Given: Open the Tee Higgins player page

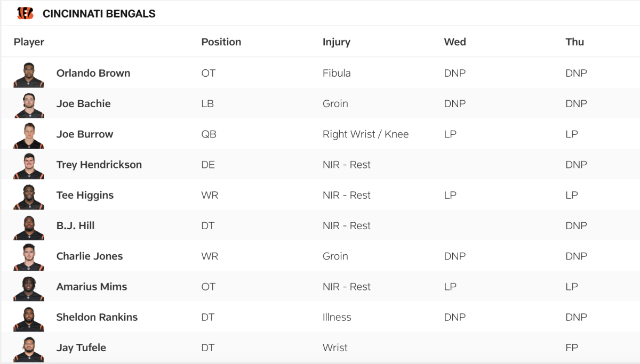Looking at the screenshot, I should [x=85, y=195].
